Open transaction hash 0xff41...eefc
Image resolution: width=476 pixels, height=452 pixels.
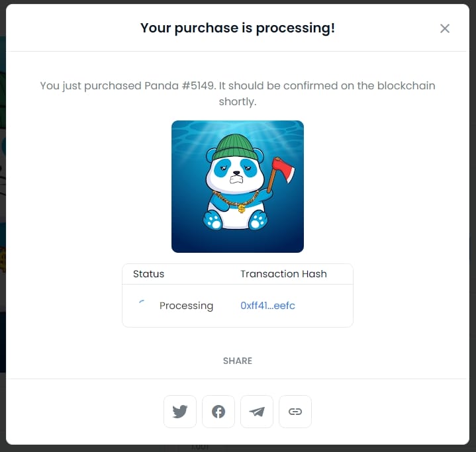click(x=267, y=306)
